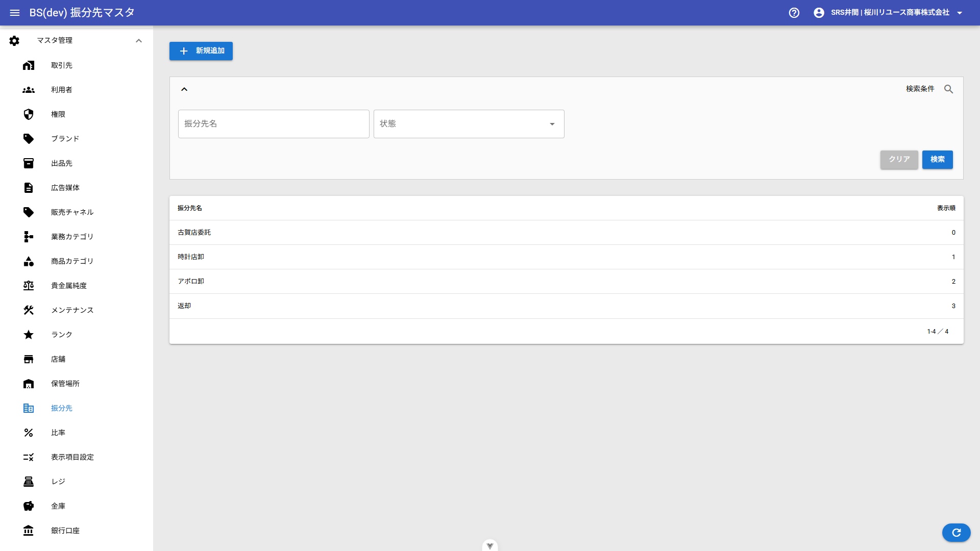Click the 広告媒体 document icon
The height and width of the screenshot is (551, 980).
(x=29, y=188)
